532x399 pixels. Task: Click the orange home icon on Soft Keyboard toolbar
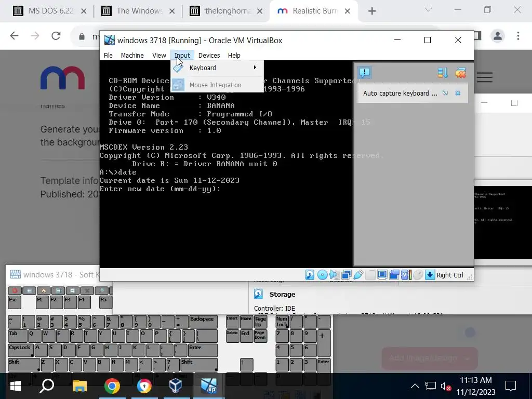(x=44, y=291)
